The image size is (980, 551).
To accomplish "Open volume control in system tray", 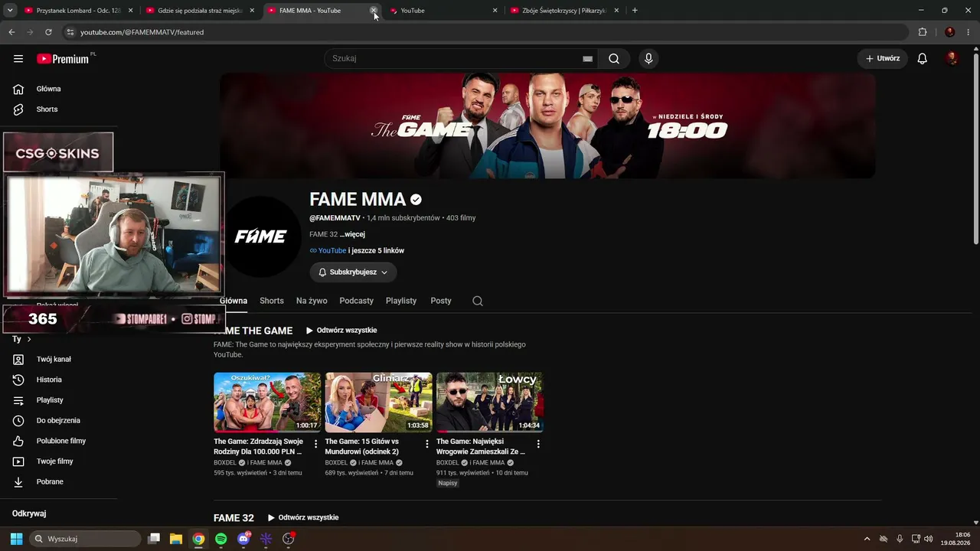I will [x=928, y=539].
